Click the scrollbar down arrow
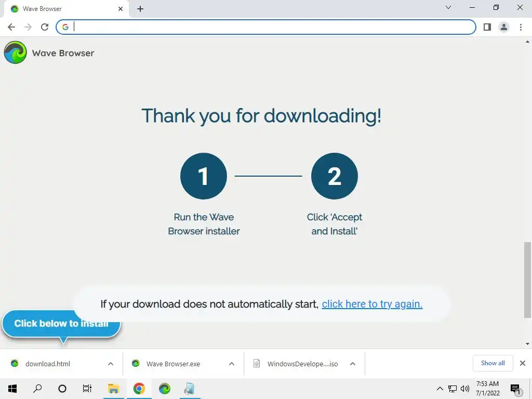The image size is (532, 399). click(x=527, y=344)
